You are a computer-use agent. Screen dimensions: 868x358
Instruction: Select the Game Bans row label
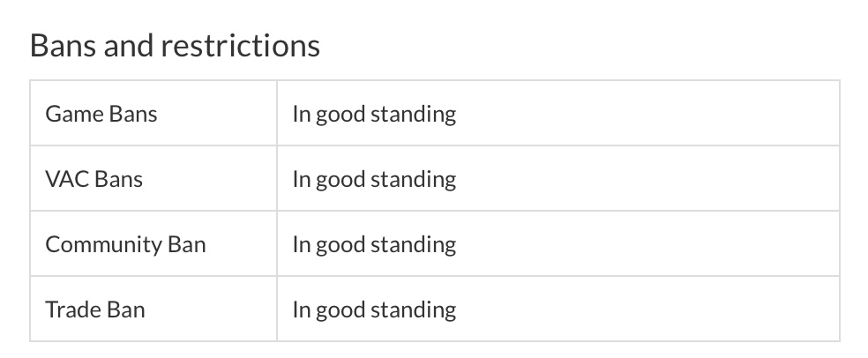pyautogui.click(x=101, y=114)
